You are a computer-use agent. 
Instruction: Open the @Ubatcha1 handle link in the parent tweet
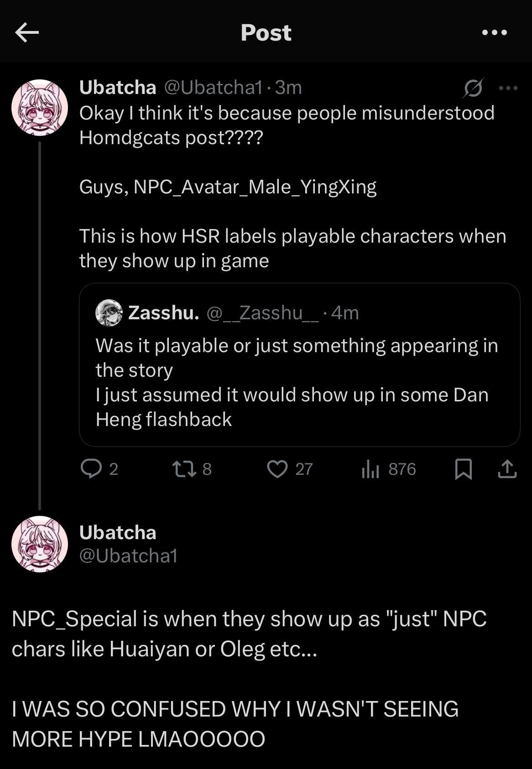[x=213, y=87]
